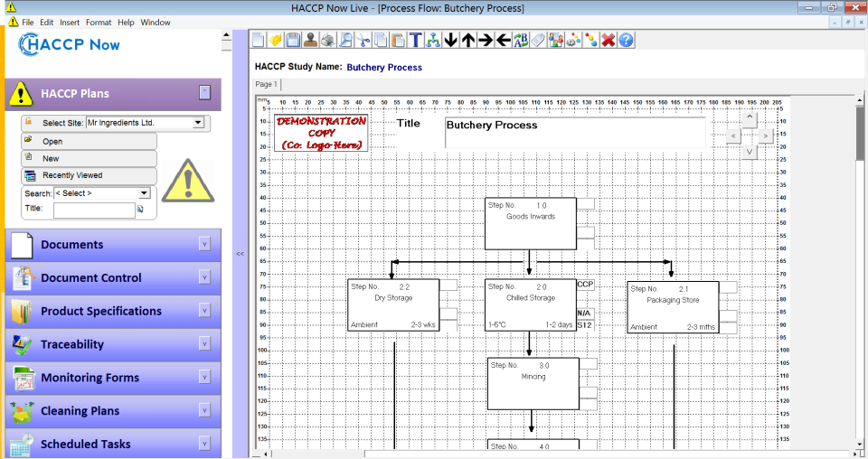This screenshot has height=459, width=868.
Task: Open the Insert menu
Action: tap(70, 22)
